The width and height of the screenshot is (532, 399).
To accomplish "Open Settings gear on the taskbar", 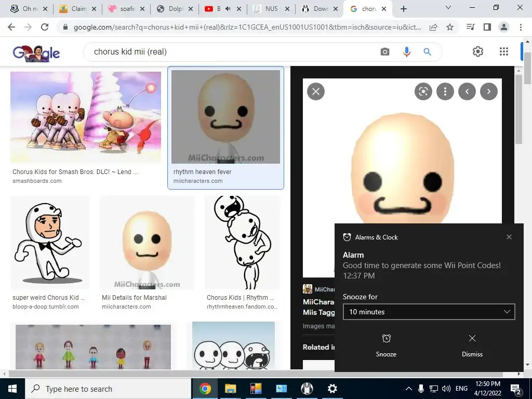I will coord(332,389).
